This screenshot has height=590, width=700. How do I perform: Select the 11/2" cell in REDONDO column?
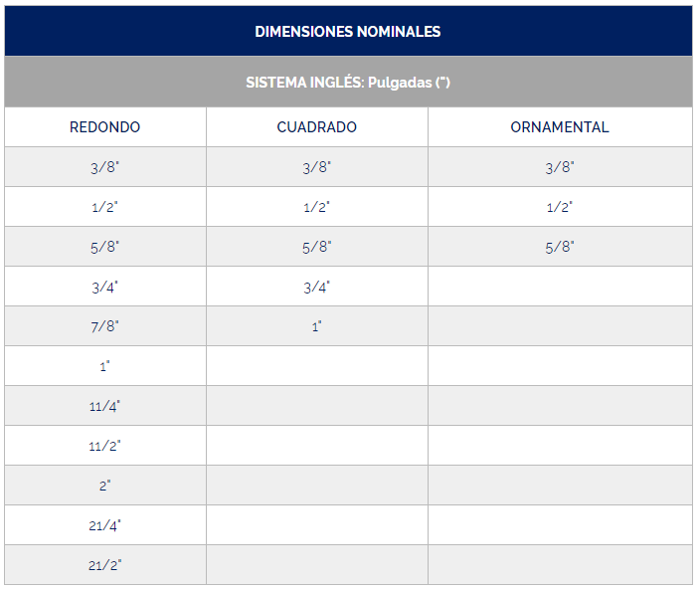104,446
